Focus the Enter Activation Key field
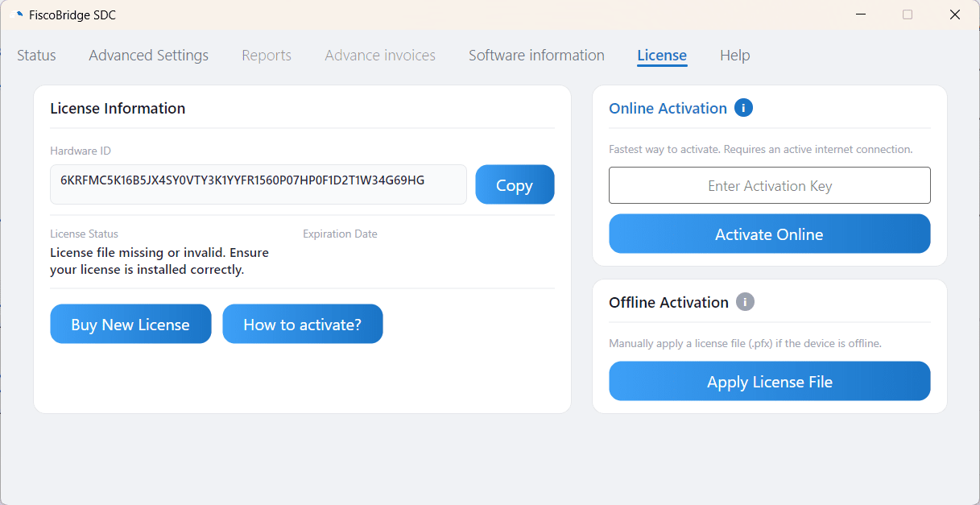This screenshot has width=980, height=505. click(769, 185)
